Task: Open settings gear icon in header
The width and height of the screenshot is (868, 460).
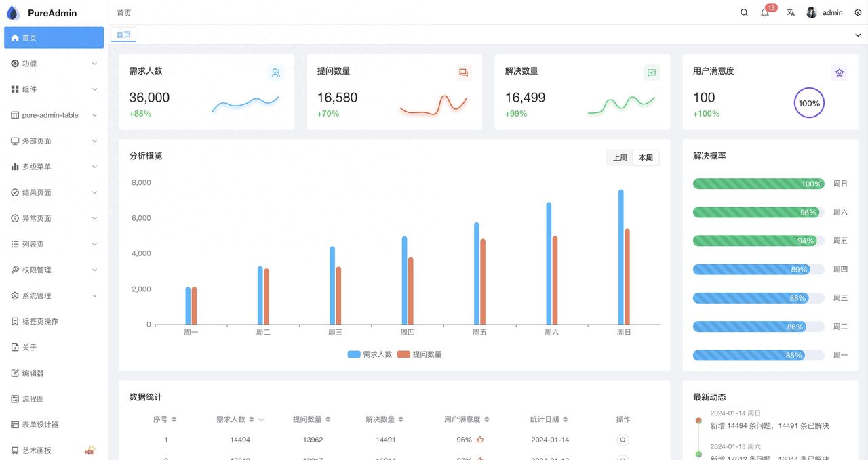Action: (858, 13)
